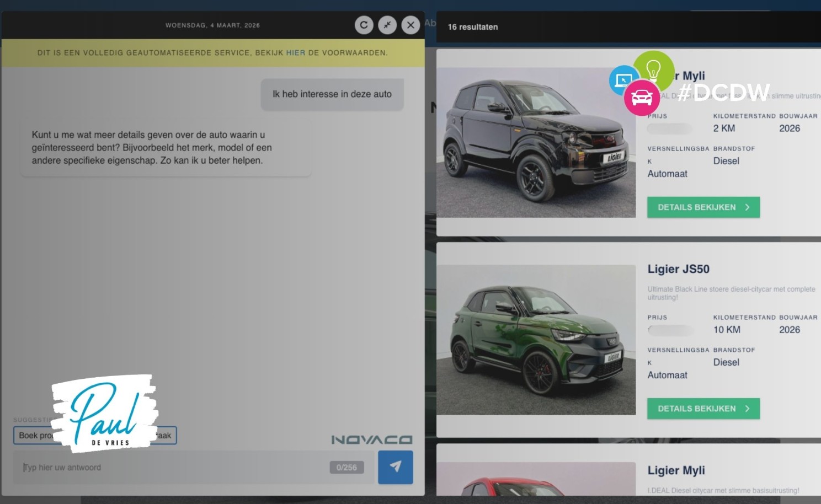Open the green Ligier JS50 photo

click(536, 340)
